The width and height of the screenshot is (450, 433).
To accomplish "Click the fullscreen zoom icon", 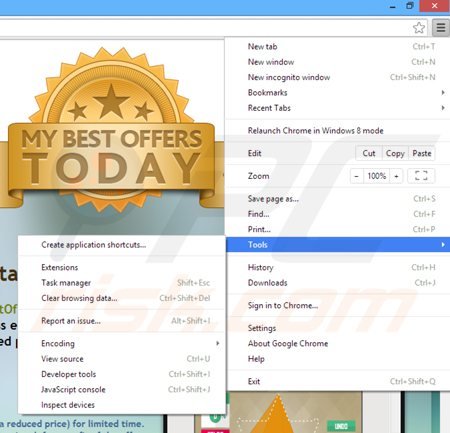I will click(421, 176).
